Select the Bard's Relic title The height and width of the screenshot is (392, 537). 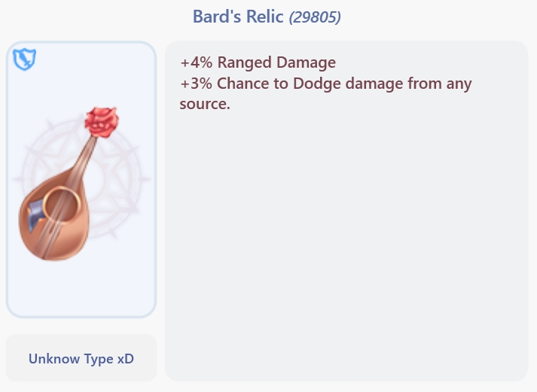(x=238, y=16)
